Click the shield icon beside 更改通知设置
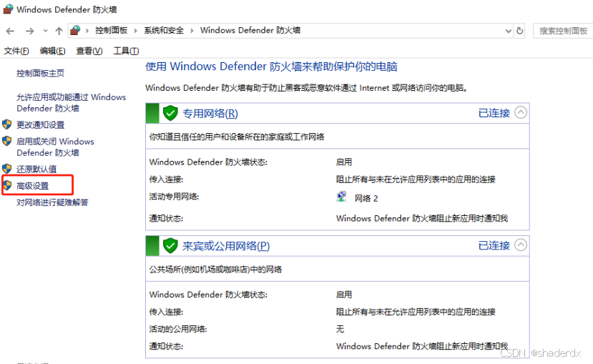The image size is (593, 364). click(x=7, y=124)
